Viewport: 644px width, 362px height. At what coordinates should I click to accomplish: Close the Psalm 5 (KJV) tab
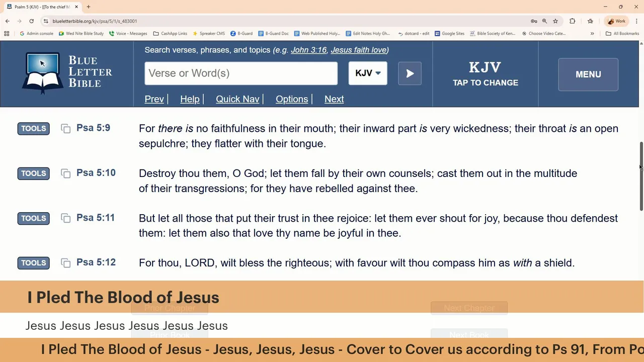pyautogui.click(x=76, y=7)
